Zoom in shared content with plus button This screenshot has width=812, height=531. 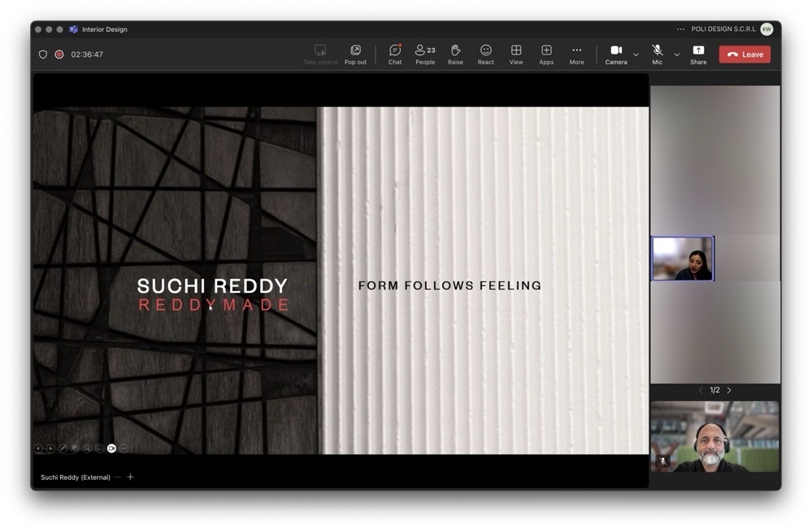point(130,477)
